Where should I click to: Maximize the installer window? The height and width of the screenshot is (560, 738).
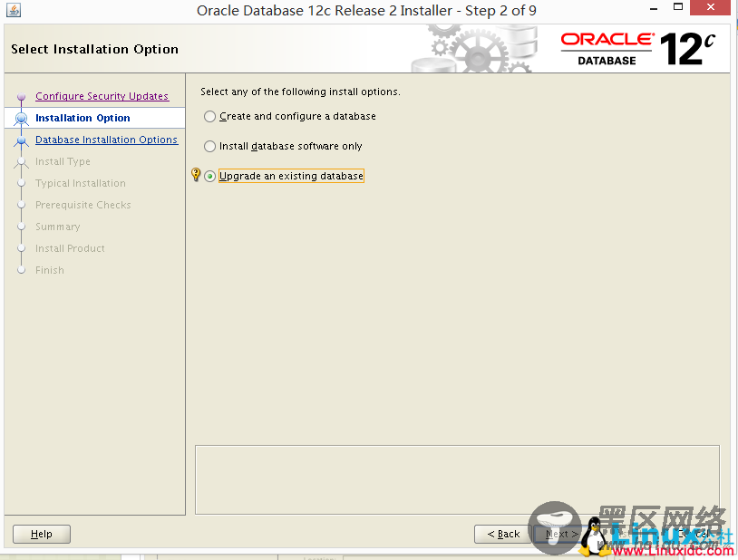[678, 7]
